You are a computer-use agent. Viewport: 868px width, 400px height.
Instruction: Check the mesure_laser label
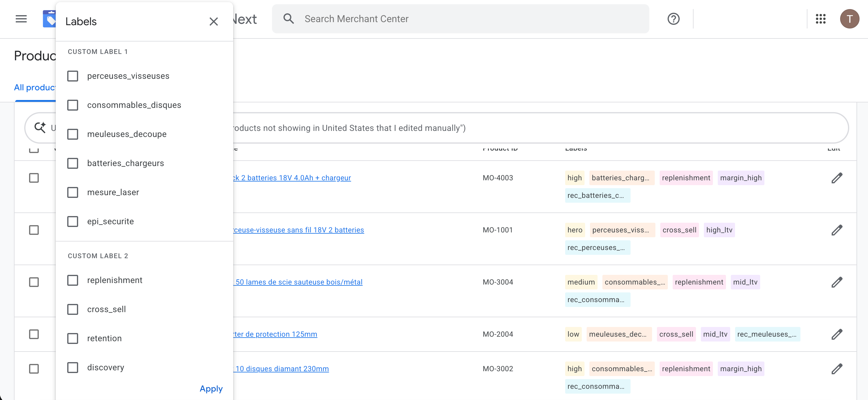point(72,192)
